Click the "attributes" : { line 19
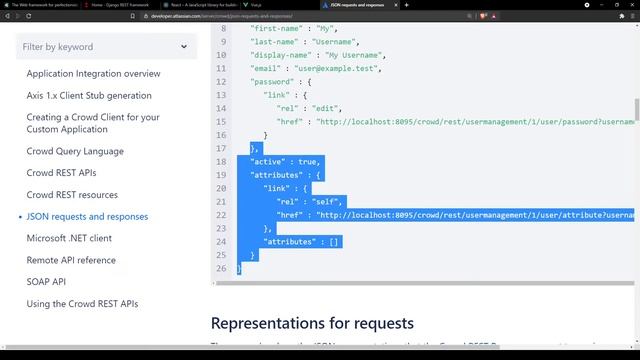 (285, 175)
